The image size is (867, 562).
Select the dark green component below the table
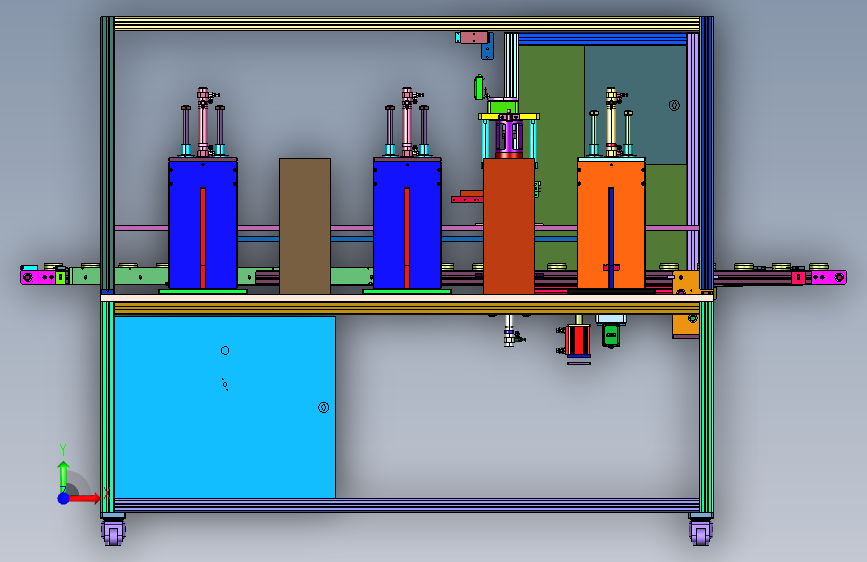(610, 335)
